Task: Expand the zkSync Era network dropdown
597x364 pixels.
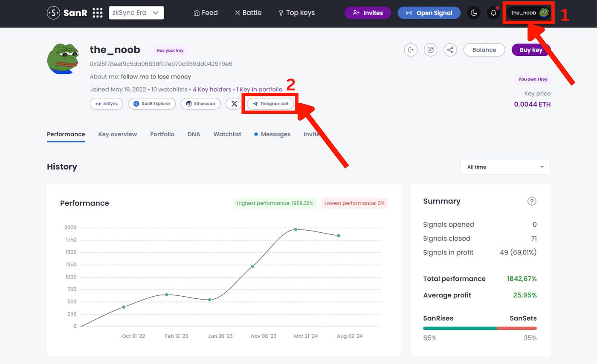Action: tap(136, 13)
